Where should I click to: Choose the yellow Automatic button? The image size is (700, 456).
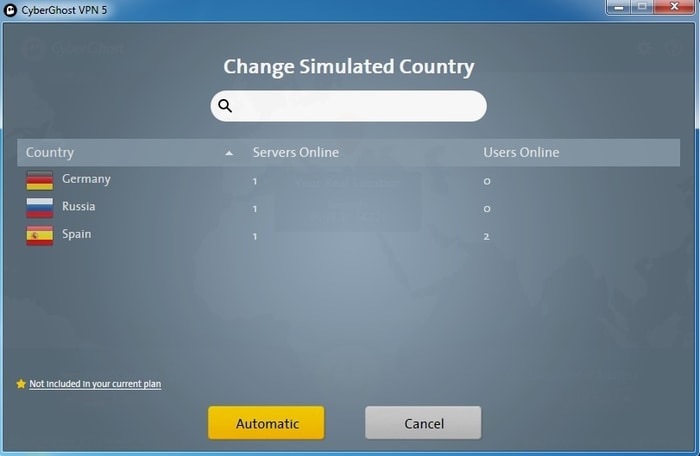(x=267, y=423)
